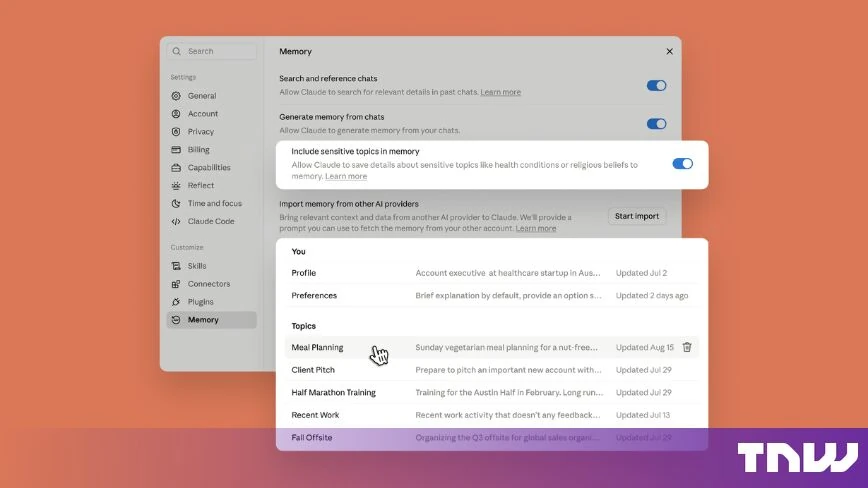Click 'Brief explanation by default' preferences text
Viewport: 868px width, 488px height.
(x=508, y=295)
